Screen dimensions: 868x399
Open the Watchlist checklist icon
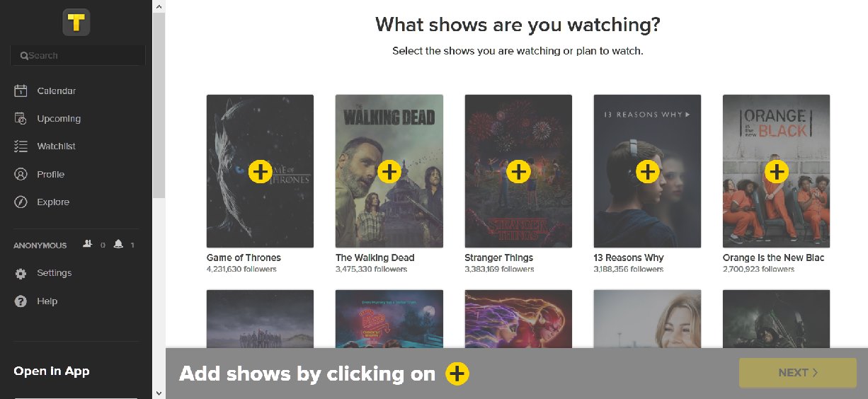coord(21,146)
